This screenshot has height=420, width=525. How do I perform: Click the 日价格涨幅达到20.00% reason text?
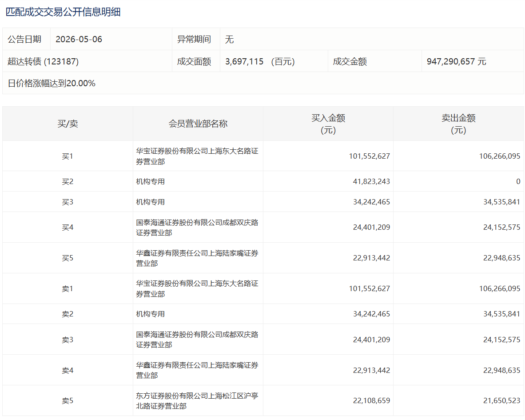click(52, 84)
